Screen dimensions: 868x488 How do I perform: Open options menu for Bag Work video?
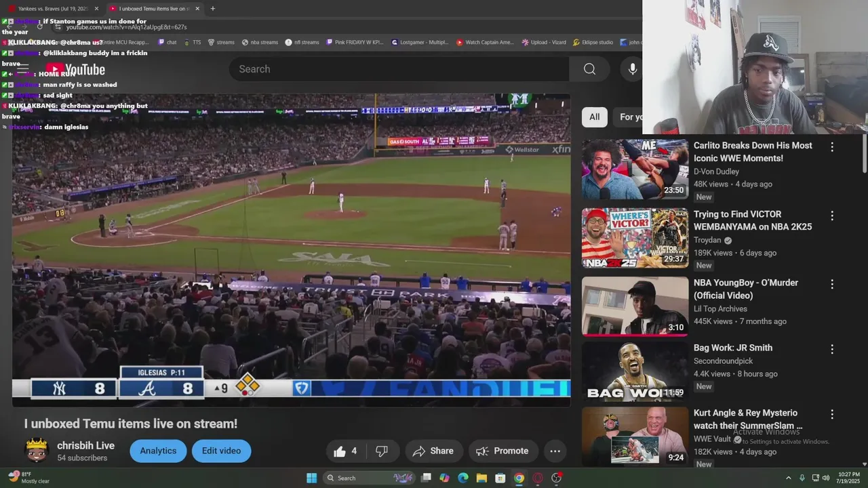click(x=832, y=349)
